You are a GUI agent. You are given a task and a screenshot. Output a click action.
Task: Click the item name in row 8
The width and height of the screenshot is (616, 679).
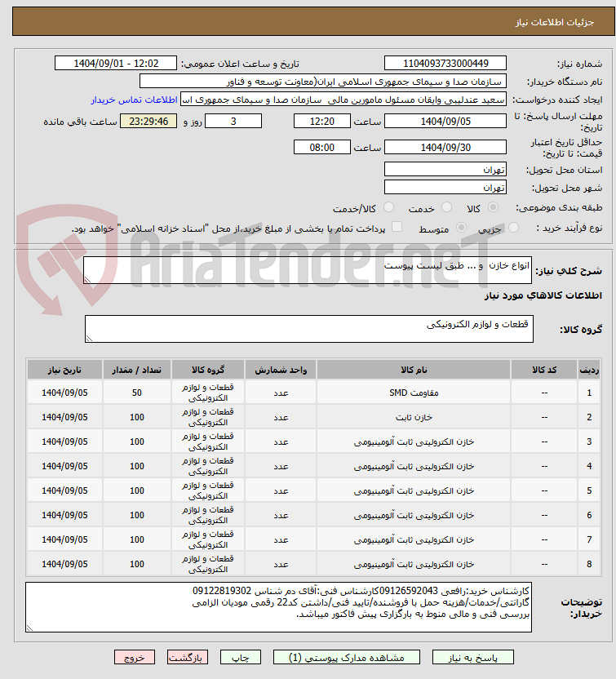(x=414, y=564)
